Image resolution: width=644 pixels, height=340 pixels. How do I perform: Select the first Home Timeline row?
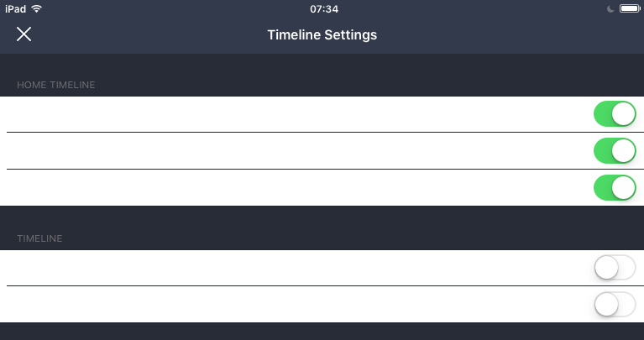click(x=294, y=114)
